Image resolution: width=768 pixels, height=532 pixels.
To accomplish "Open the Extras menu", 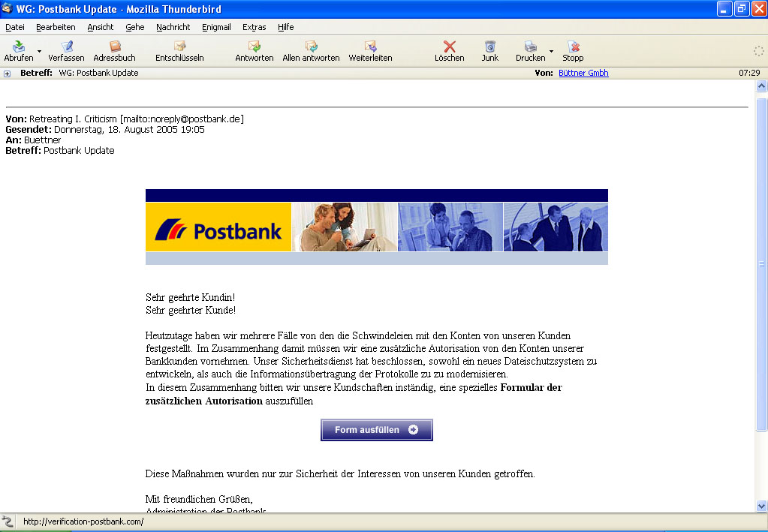I will (x=254, y=28).
